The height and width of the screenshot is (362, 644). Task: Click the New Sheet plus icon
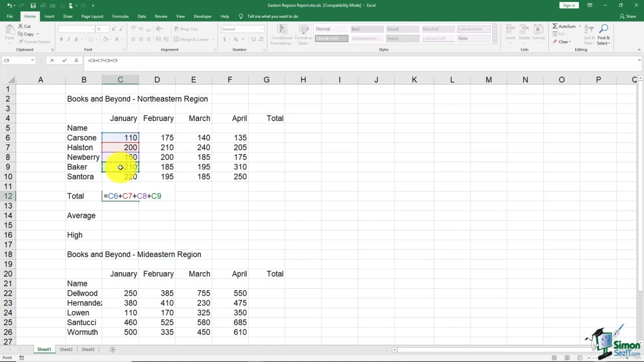tap(113, 349)
